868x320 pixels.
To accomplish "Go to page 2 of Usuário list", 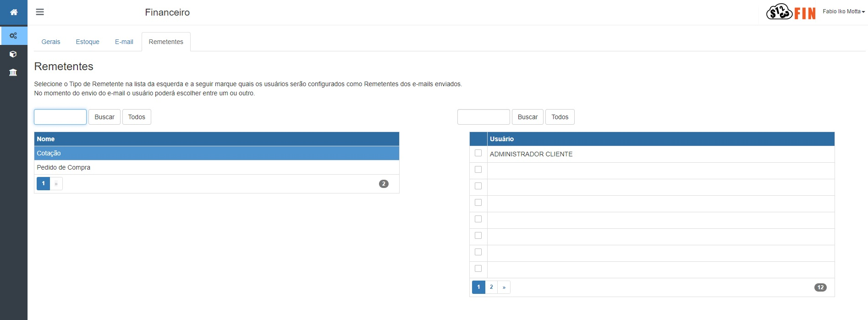I will click(491, 287).
